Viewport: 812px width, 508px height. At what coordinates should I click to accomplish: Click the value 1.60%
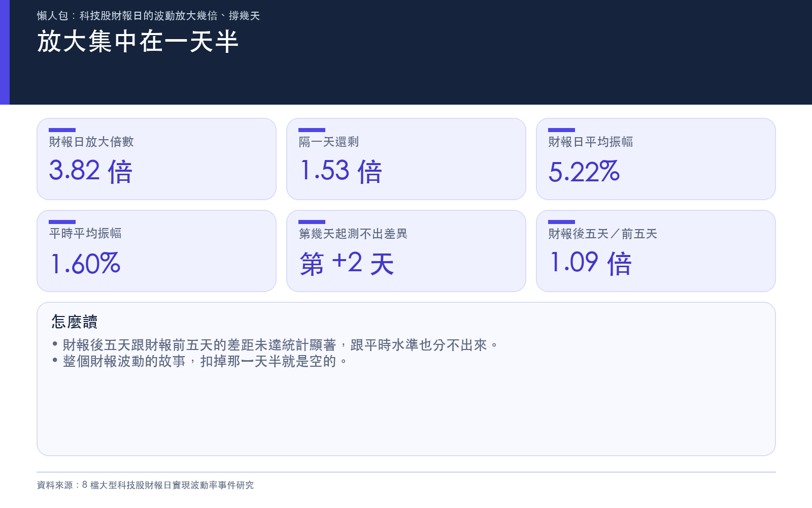coord(85,263)
